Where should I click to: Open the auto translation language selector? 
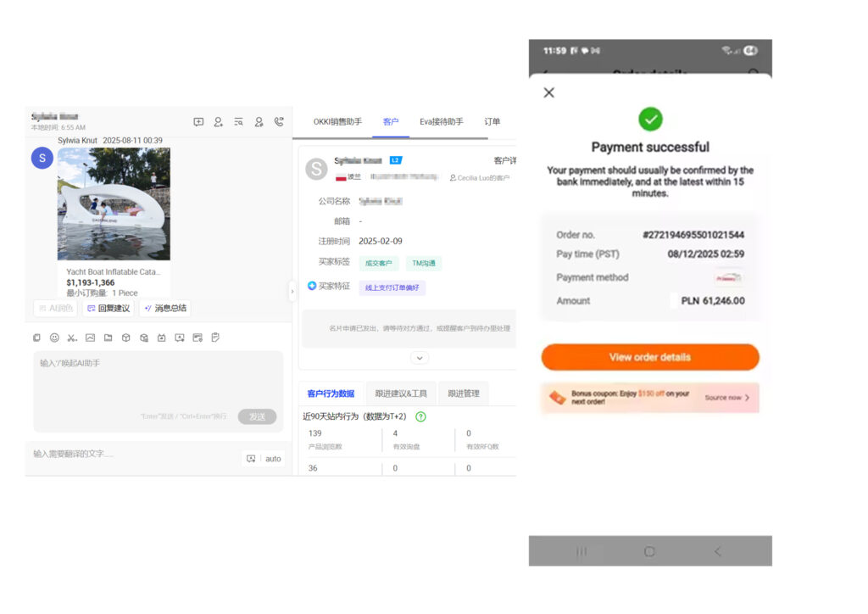(273, 459)
